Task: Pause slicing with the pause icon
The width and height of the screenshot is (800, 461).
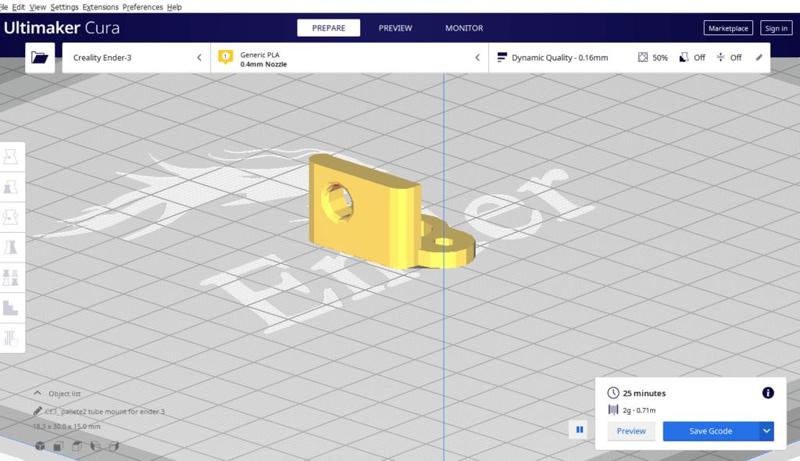Action: pos(580,430)
